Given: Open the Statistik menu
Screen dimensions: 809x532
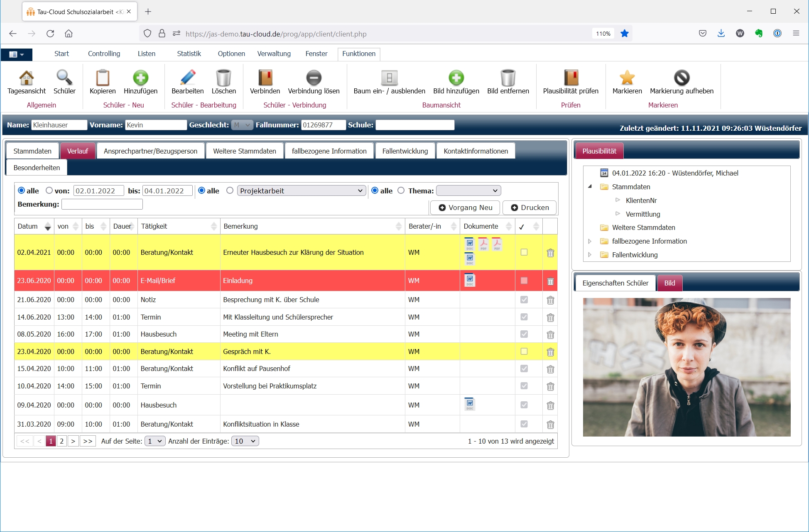Looking at the screenshot, I should point(189,54).
